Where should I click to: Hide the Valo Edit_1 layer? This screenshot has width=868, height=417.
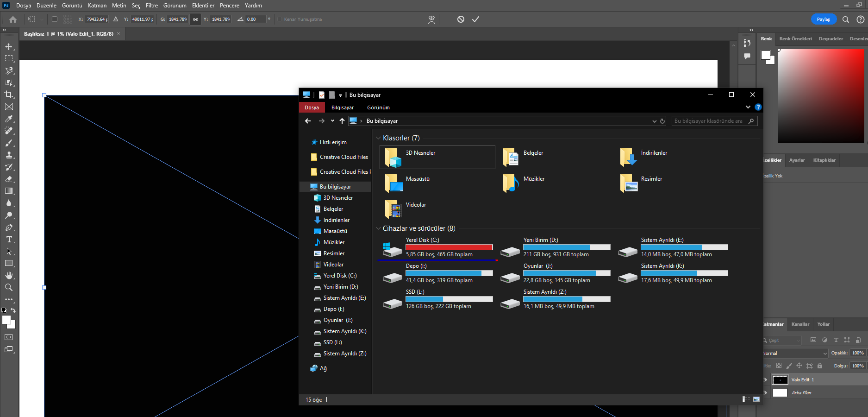pos(765,379)
